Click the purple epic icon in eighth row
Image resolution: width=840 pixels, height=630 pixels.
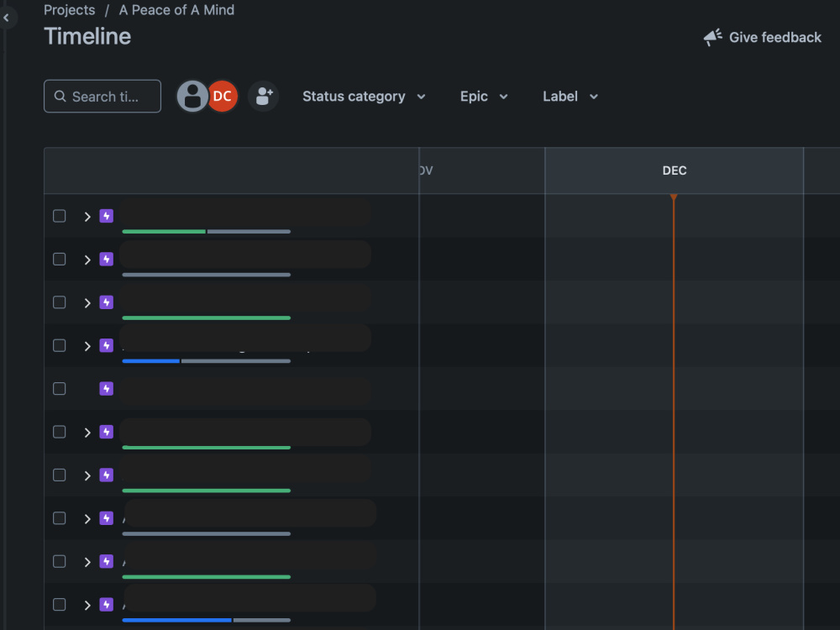coord(106,518)
